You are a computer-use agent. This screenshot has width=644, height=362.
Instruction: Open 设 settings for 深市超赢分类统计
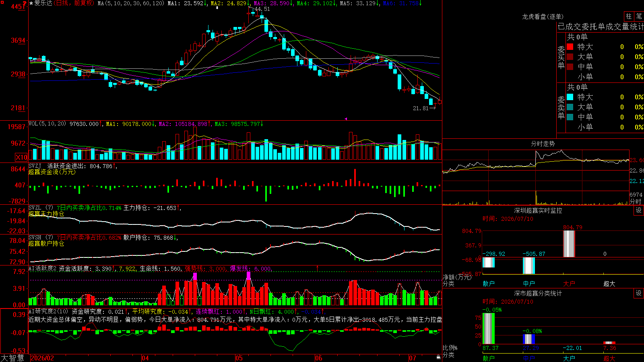639,293
